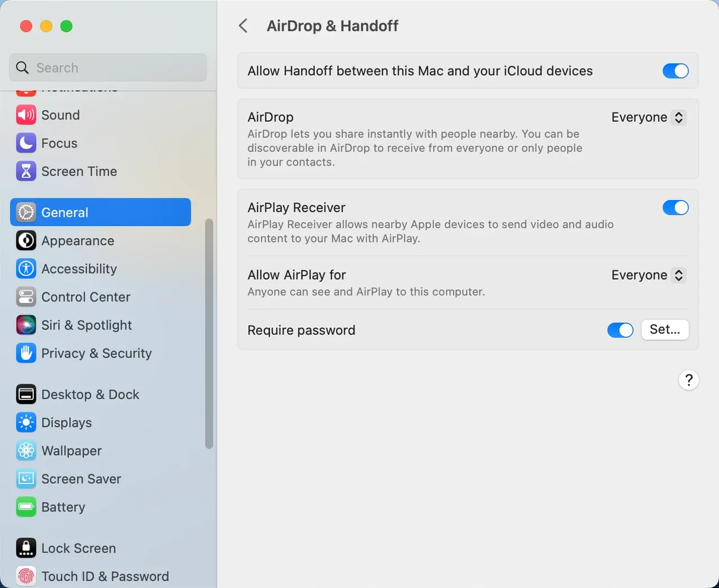Click the General gear icon
This screenshot has width=719, height=588.
[x=26, y=212]
